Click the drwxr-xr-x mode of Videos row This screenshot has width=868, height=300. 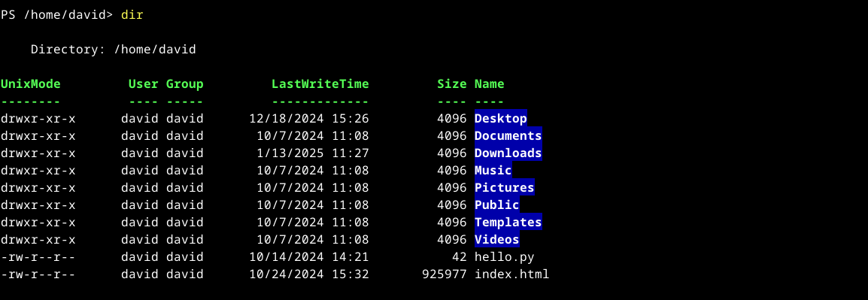point(38,239)
